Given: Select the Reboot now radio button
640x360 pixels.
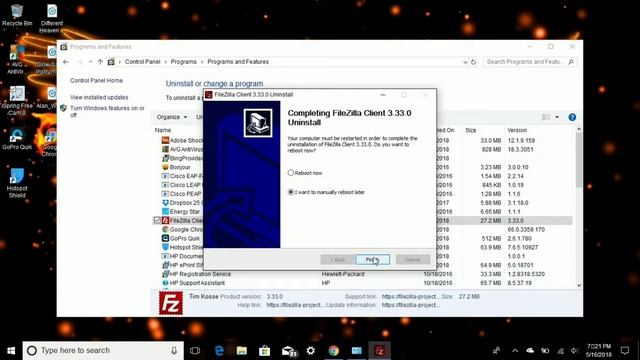Looking at the screenshot, I should tap(291, 173).
